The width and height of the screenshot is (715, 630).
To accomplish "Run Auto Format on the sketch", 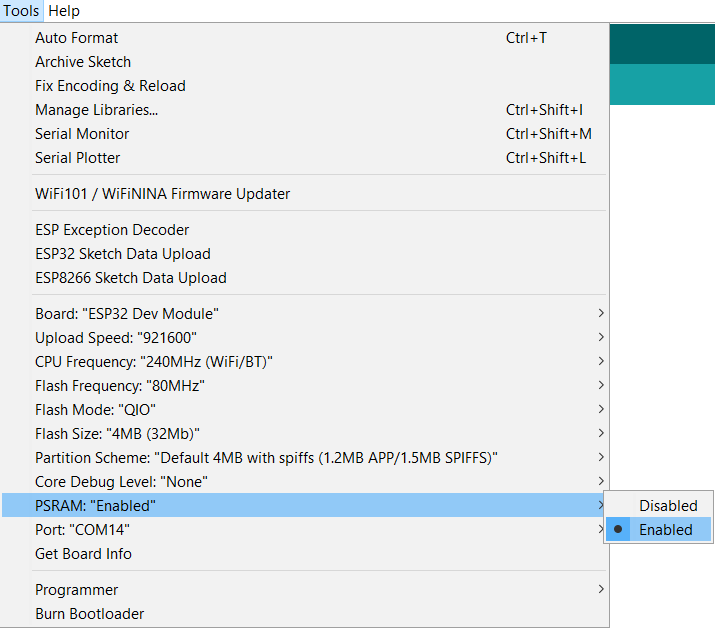I will pos(76,38).
